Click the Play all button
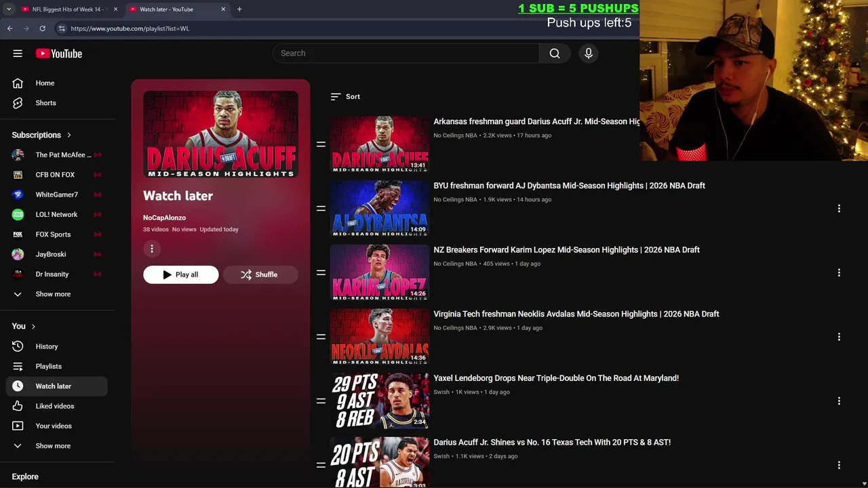 (181, 274)
